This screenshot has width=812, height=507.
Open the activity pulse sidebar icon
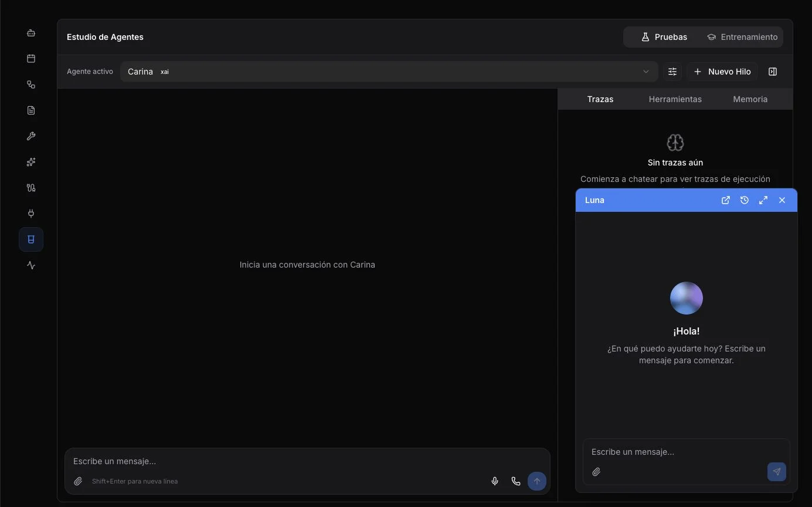(x=31, y=265)
